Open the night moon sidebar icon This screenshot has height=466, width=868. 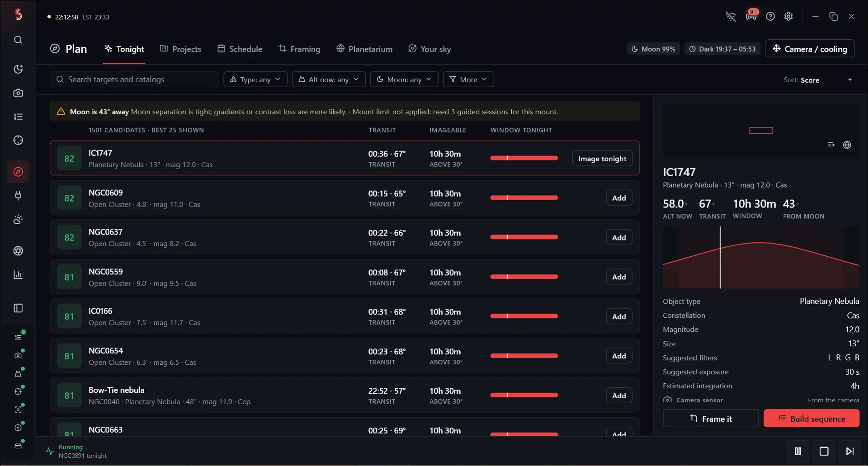tap(18, 69)
